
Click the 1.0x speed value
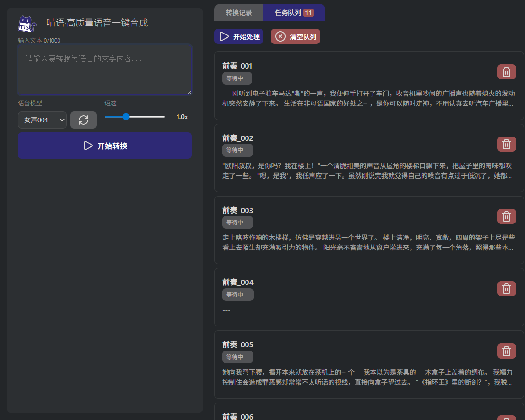182,117
